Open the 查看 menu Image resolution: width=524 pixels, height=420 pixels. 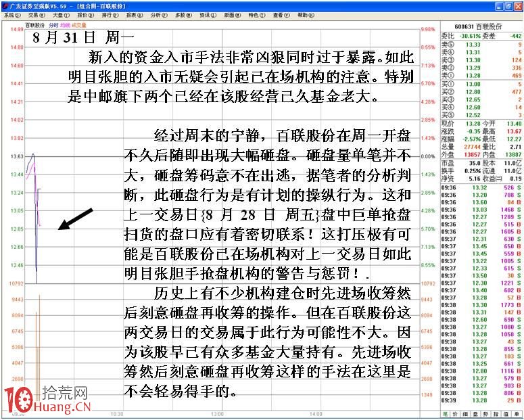[x=281, y=15]
